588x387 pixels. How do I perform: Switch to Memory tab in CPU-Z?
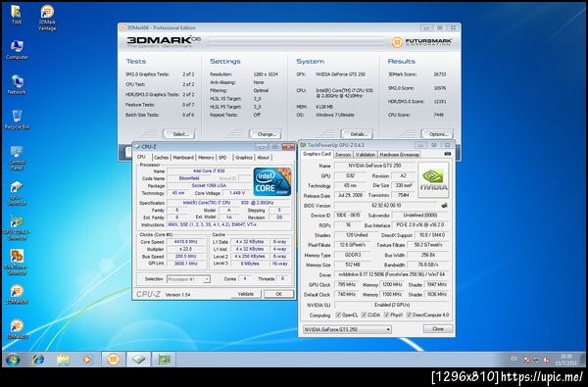[x=206, y=158]
